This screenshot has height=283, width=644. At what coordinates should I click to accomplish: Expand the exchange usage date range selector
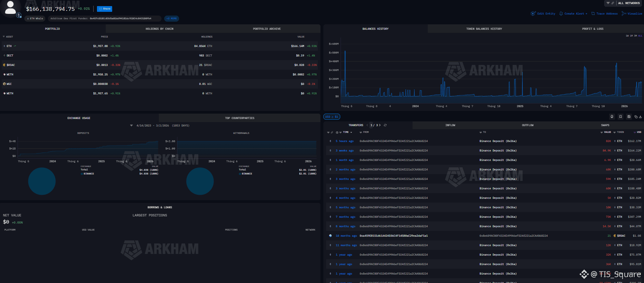pyautogui.click(x=131, y=125)
